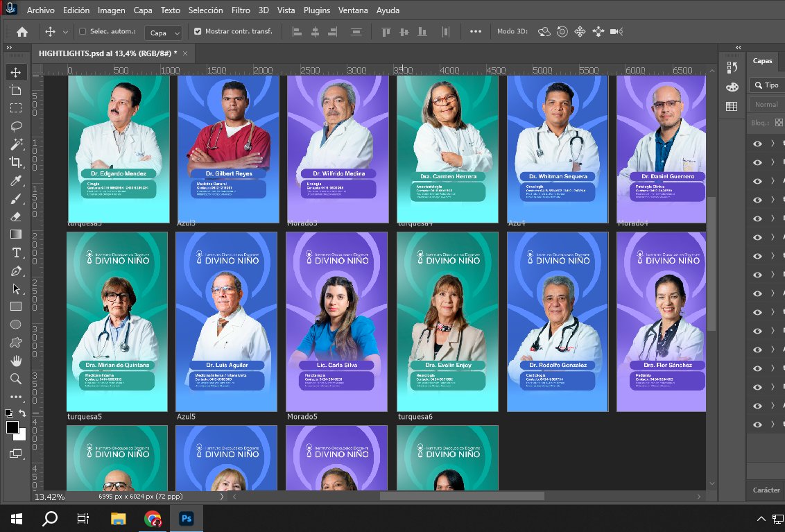This screenshot has width=785, height=532.
Task: Open the Color palette panel icon
Action: pos(732,87)
